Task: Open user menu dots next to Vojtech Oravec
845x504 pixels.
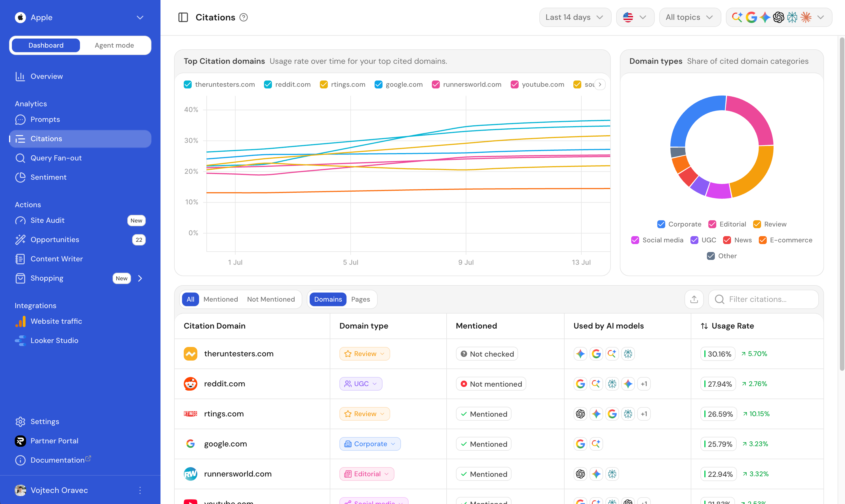Action: click(140, 490)
